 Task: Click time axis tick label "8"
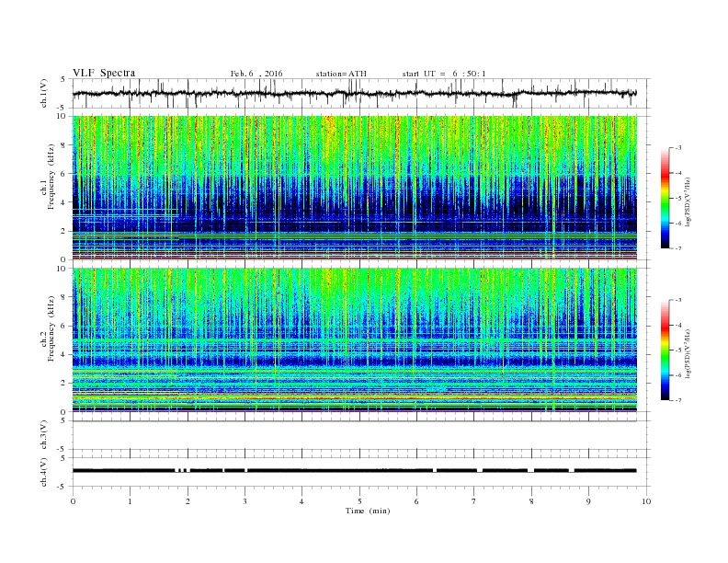531,501
